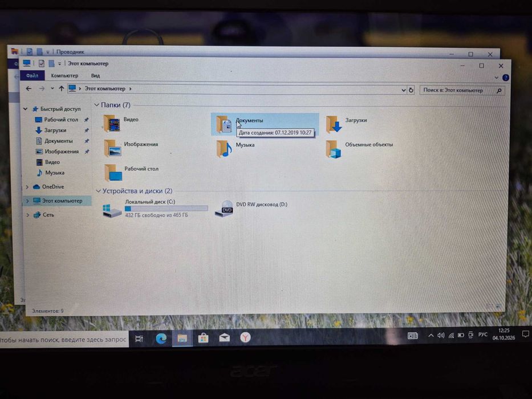
Task: Open the help question mark icon
Action: click(x=506, y=78)
